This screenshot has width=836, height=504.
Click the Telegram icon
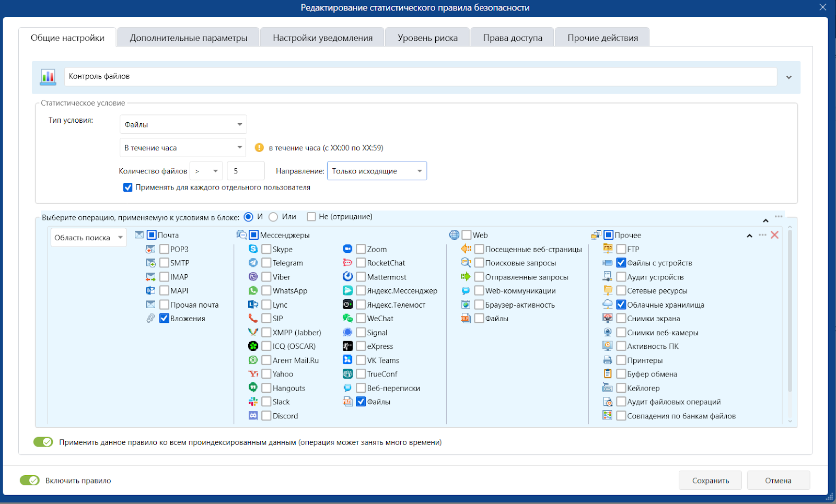tap(253, 263)
